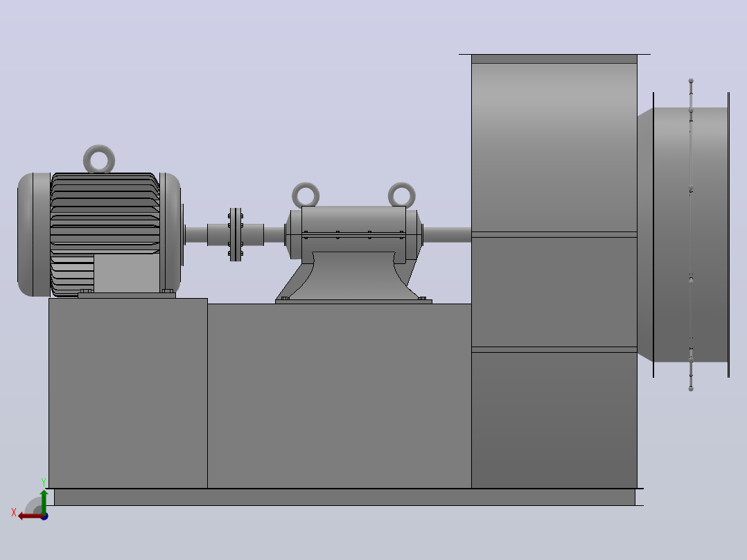The image size is (747, 560).
Task: Select the motor terminal box
Action: coord(126,273)
